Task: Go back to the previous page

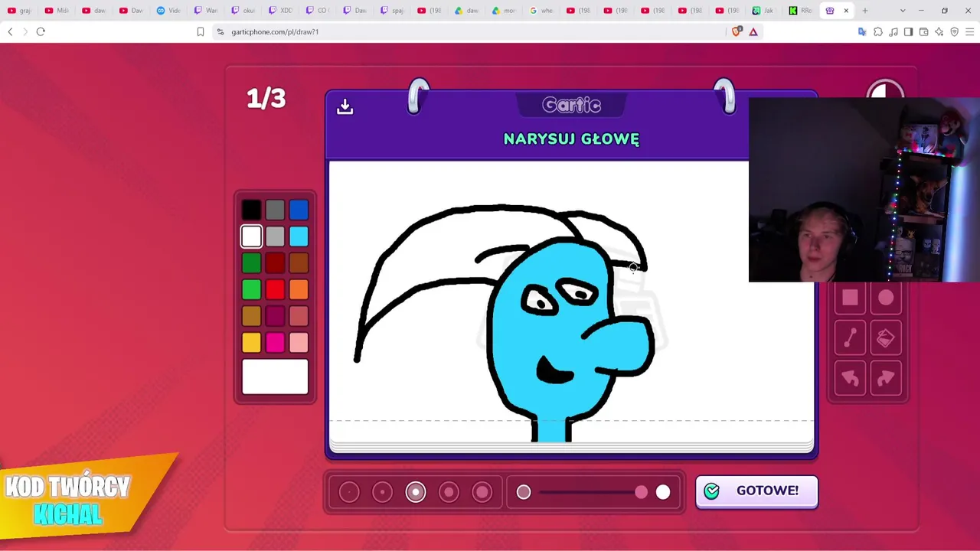Action: coord(10,31)
